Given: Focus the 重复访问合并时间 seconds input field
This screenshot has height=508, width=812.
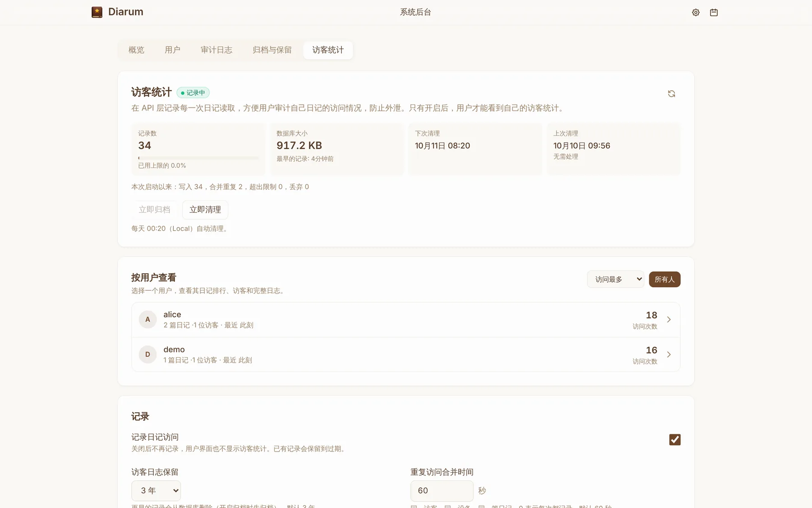Looking at the screenshot, I should (442, 491).
